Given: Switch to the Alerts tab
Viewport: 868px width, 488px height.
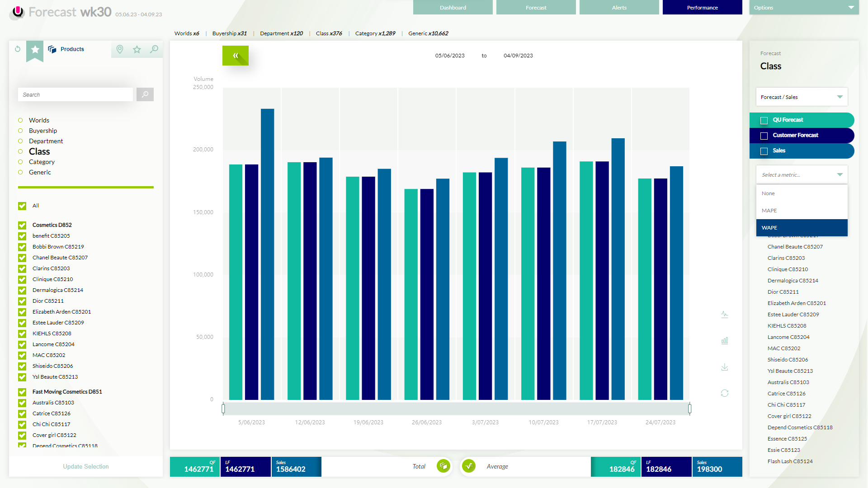Looking at the screenshot, I should (x=619, y=8).
